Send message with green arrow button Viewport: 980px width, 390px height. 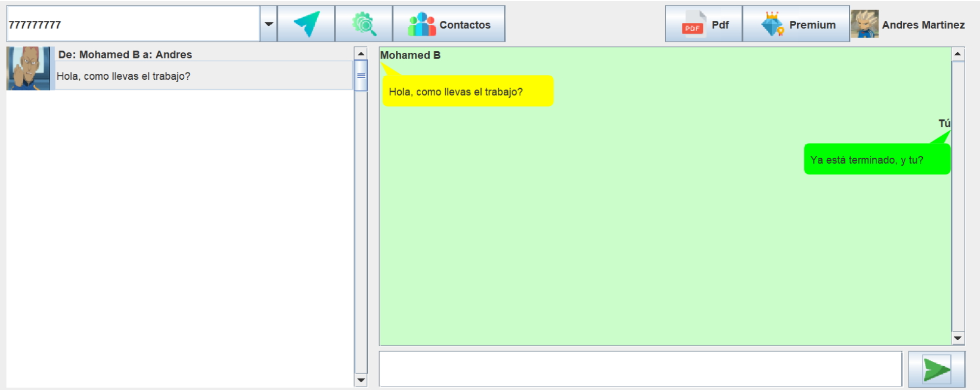tap(936, 369)
